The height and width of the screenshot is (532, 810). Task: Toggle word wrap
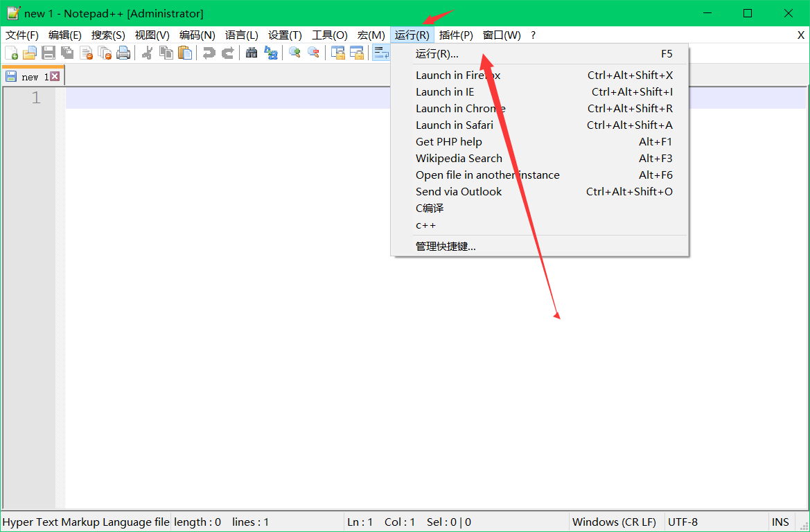[x=382, y=53]
